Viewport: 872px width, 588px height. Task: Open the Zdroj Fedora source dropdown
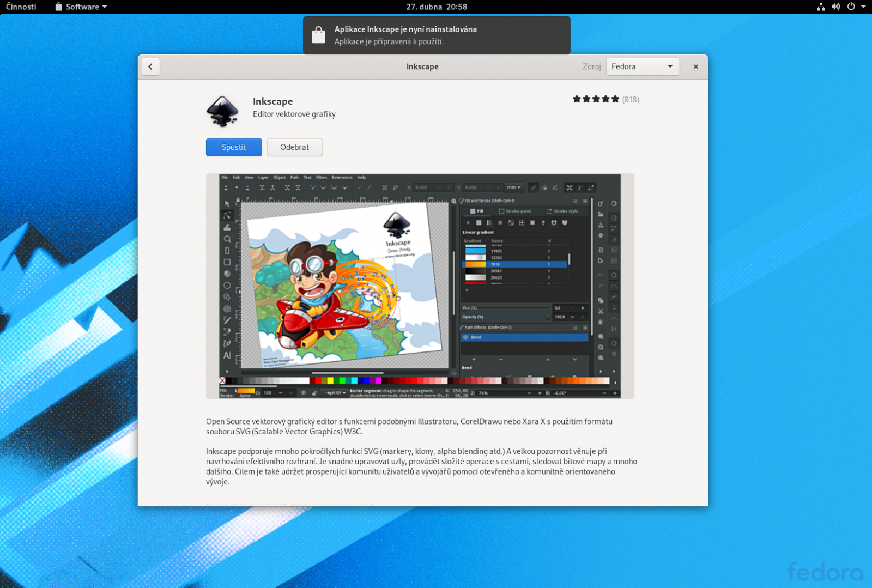642,66
